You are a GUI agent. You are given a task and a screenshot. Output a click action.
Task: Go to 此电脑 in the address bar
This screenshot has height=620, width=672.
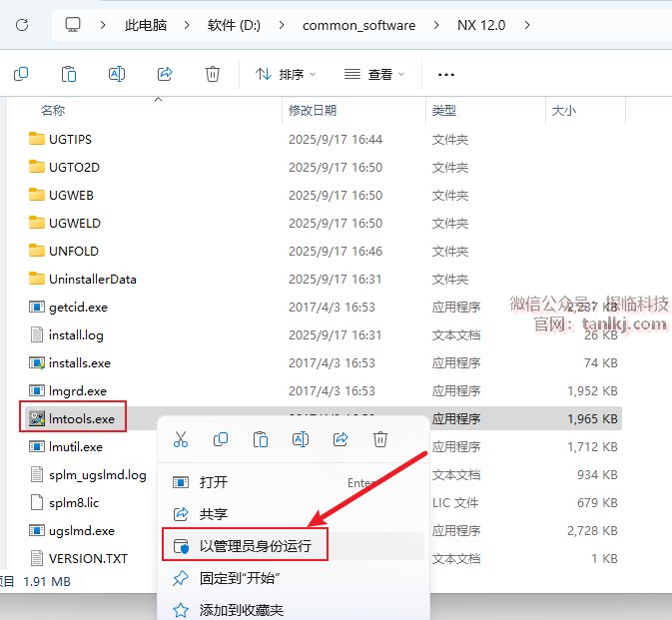(x=146, y=25)
